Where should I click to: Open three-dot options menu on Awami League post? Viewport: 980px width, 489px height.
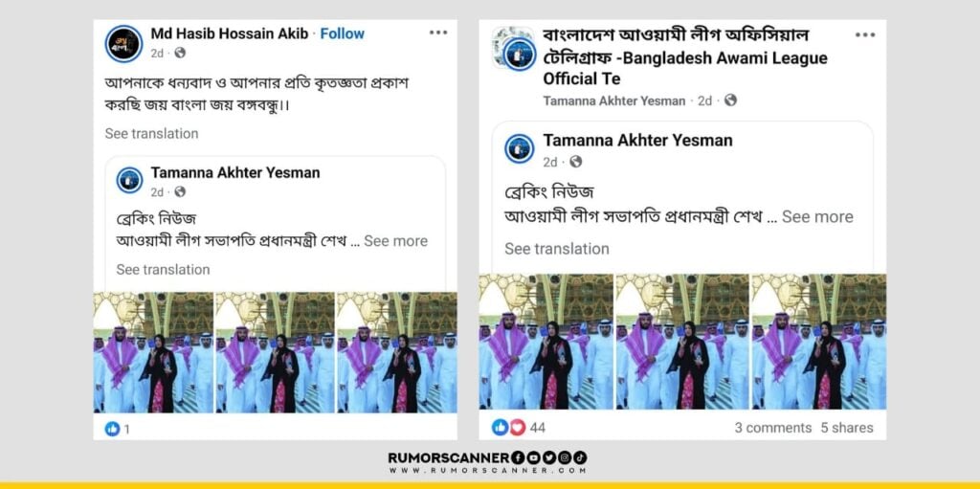point(865,35)
